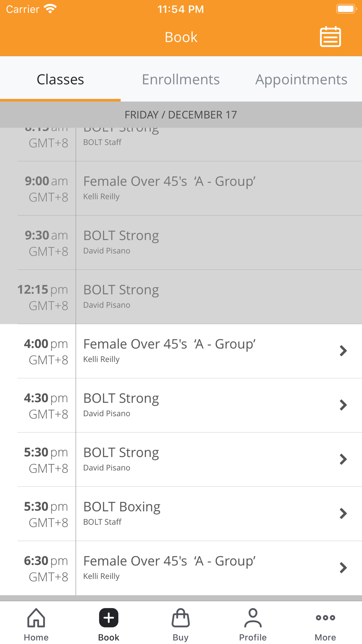Select the BOLT Boxing class title

point(122,507)
